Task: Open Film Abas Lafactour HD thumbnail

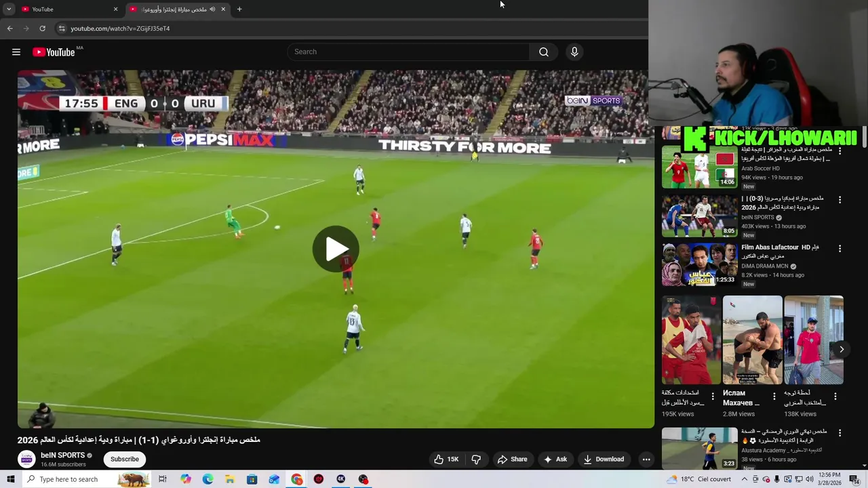Action: tap(699, 265)
